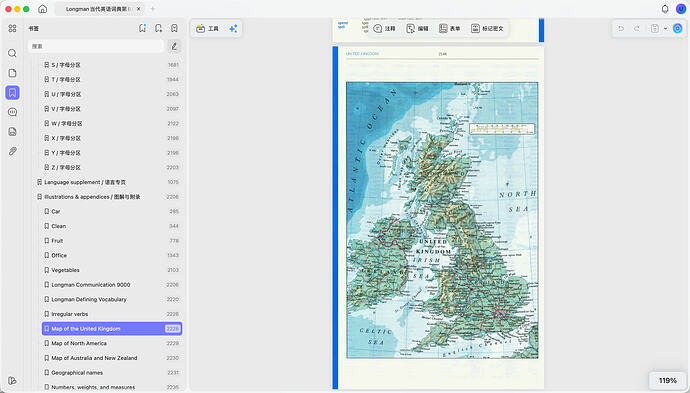Select Map of the United Kingdom bookmark
Image resolution: width=690 pixels, height=393 pixels.
click(x=112, y=329)
